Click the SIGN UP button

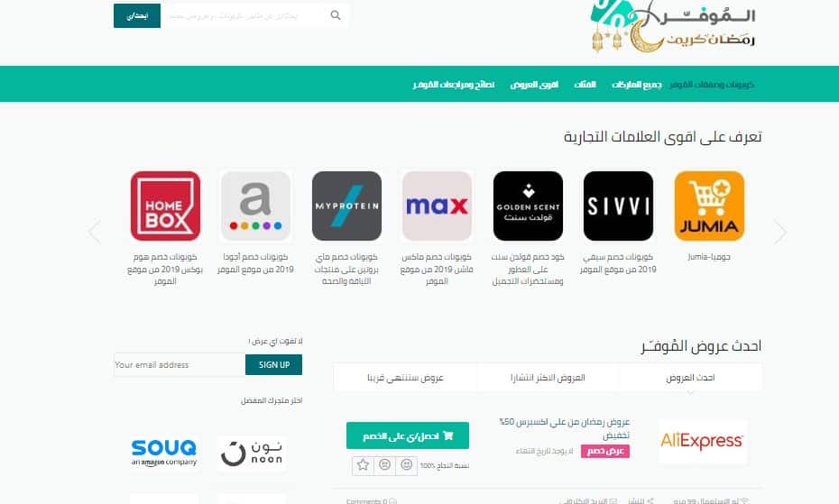coord(274,365)
